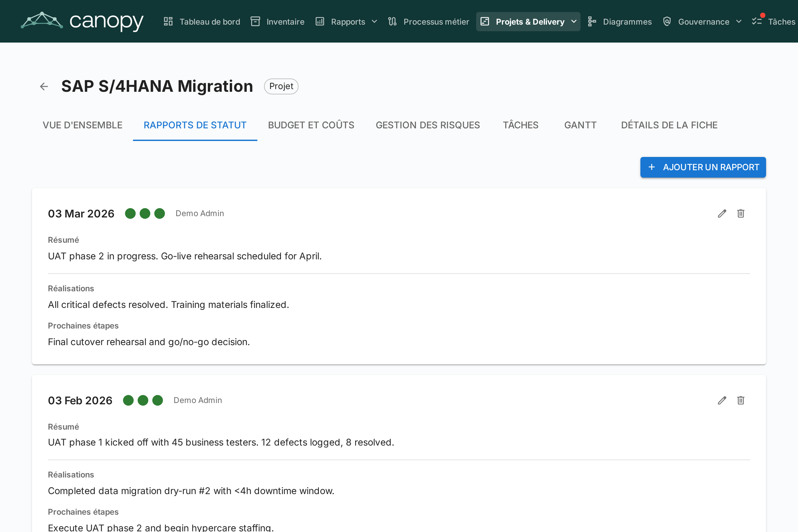Select Rapports de statut tab
This screenshot has height=532, width=798.
pyautogui.click(x=195, y=125)
